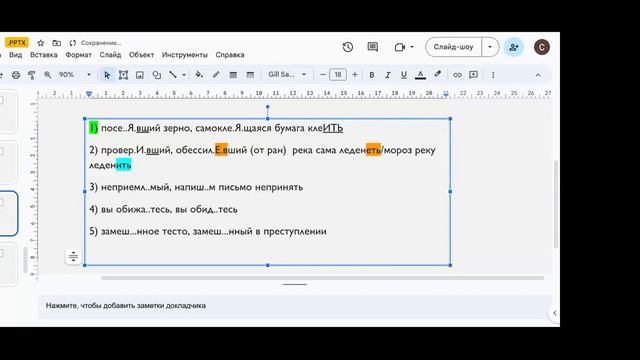Toggle bold formatting
The width and height of the screenshot is (640, 360).
[371, 75]
